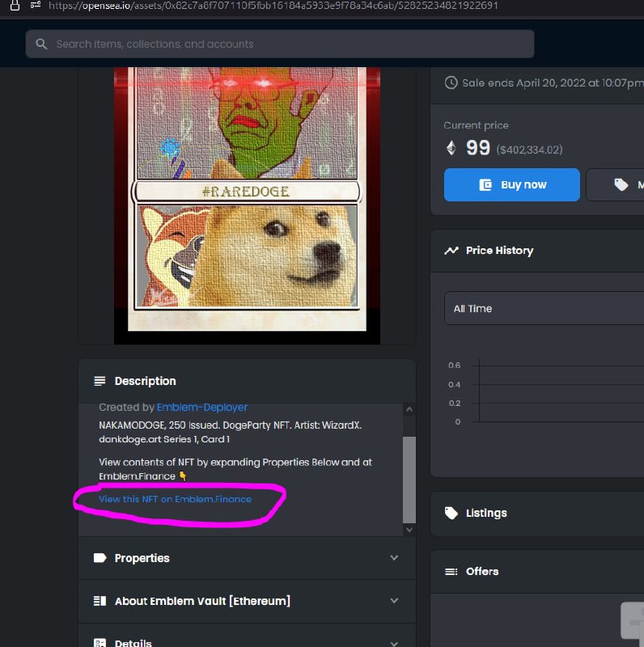Click the About Emblem Vault icon

(x=100, y=601)
